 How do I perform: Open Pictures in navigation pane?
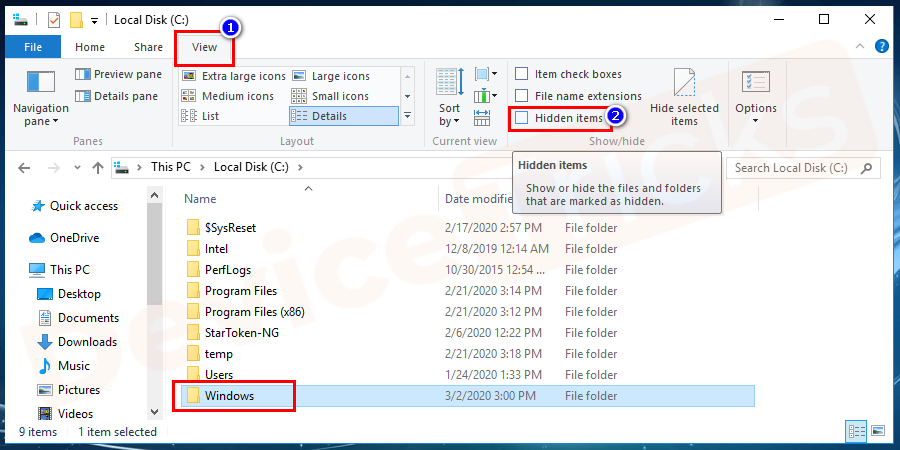coord(68,390)
